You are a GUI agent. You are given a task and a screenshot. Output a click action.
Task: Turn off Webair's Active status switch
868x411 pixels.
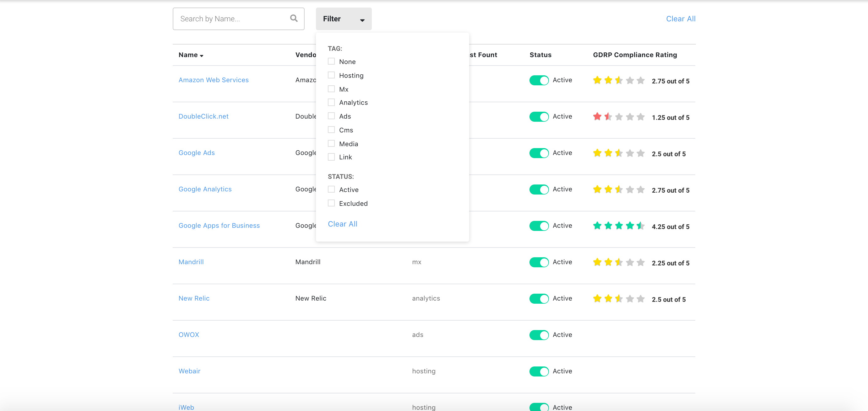click(539, 371)
